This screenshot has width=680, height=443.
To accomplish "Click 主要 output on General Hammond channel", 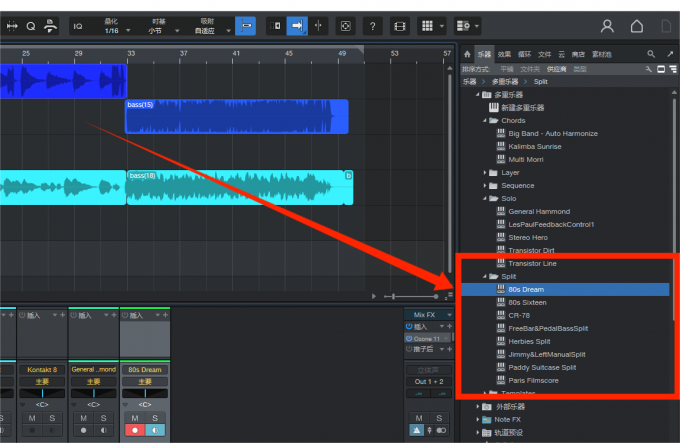I will (94, 381).
